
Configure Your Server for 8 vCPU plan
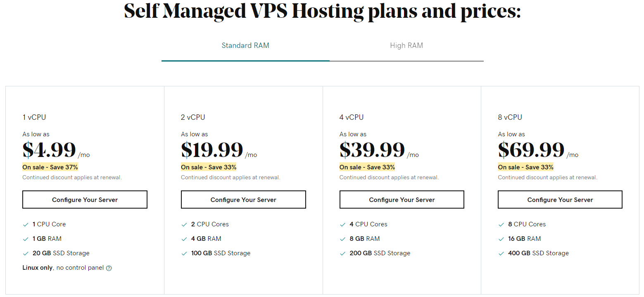(x=560, y=200)
